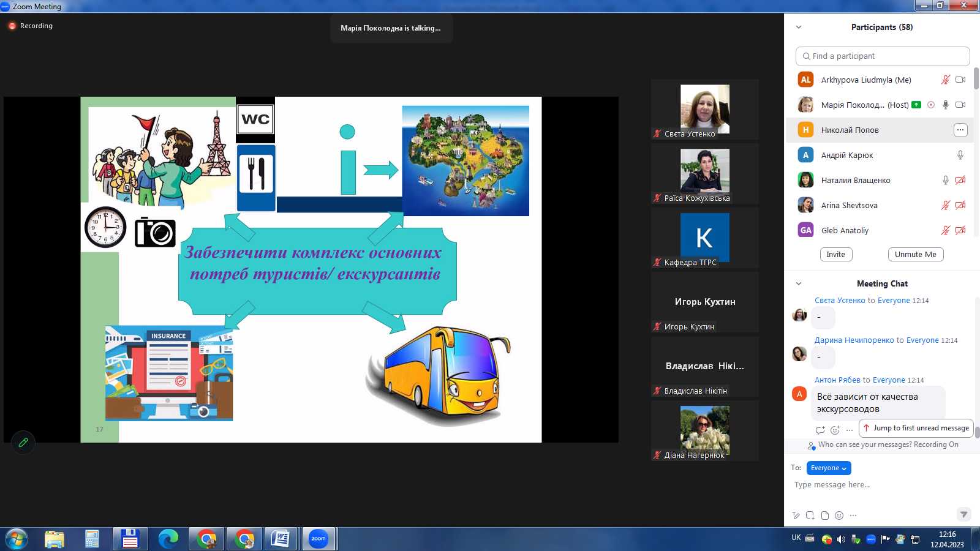980x551 pixels.
Task: Open the emoji picker in chat toolbar
Action: point(839,515)
